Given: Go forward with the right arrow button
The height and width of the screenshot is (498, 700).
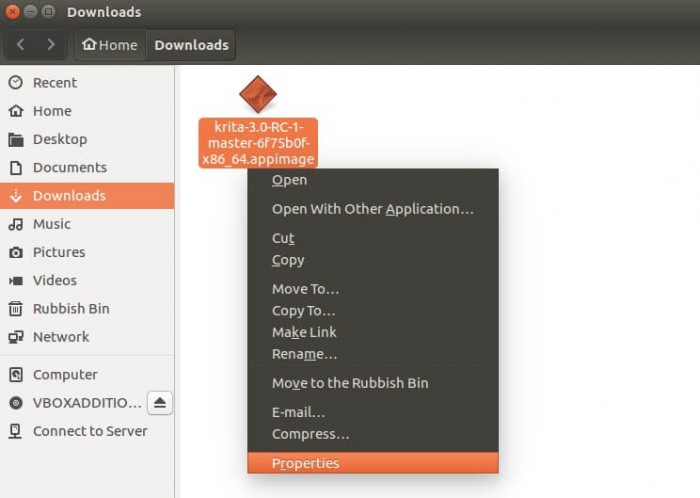Looking at the screenshot, I should click(51, 44).
